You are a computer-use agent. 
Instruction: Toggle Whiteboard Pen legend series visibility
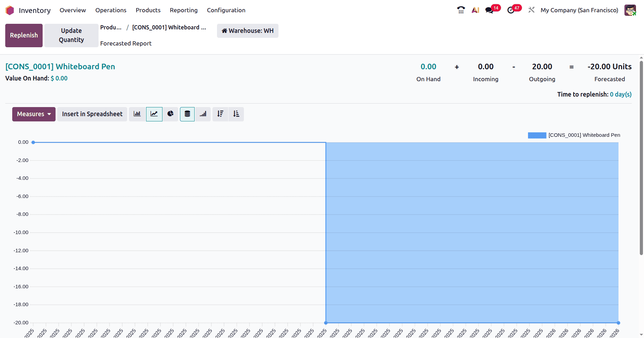coord(573,135)
